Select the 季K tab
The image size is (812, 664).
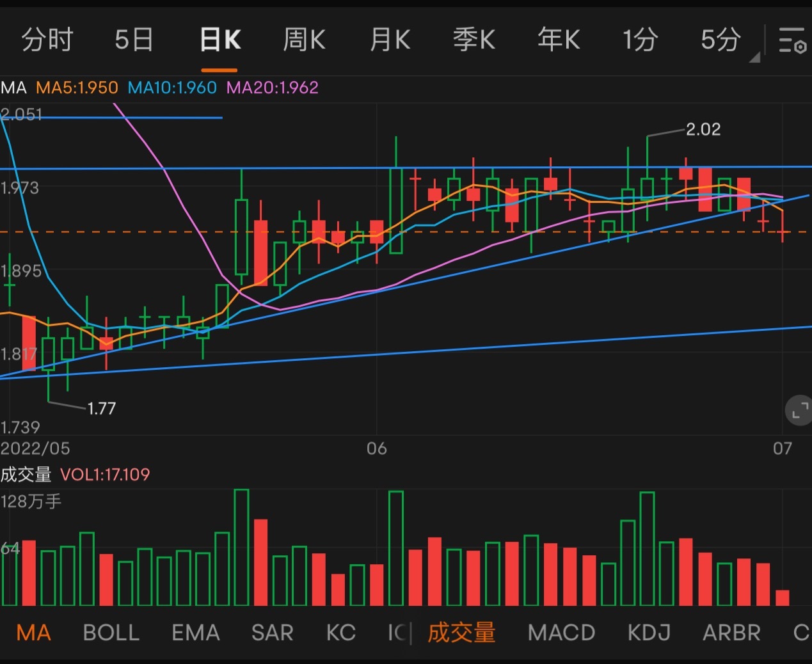click(474, 40)
